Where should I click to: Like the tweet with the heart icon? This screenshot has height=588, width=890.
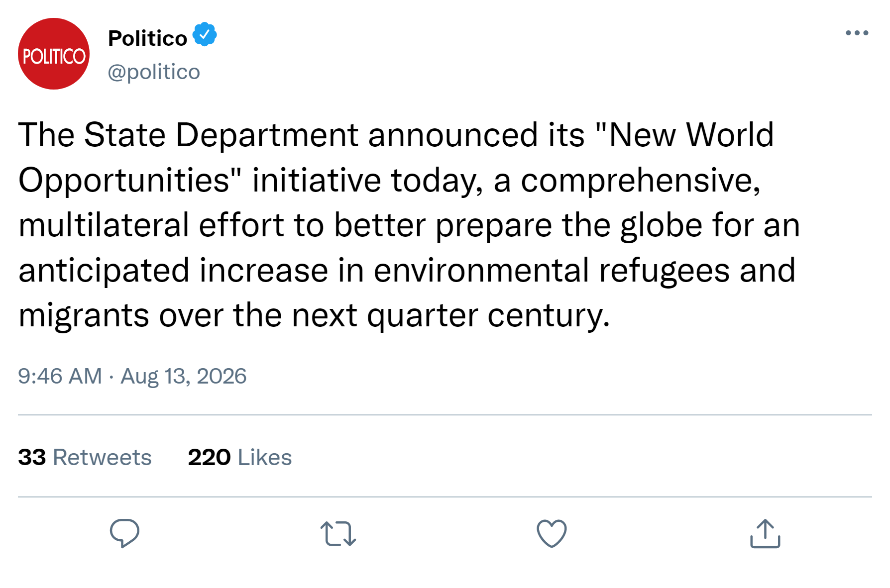pyautogui.click(x=552, y=533)
